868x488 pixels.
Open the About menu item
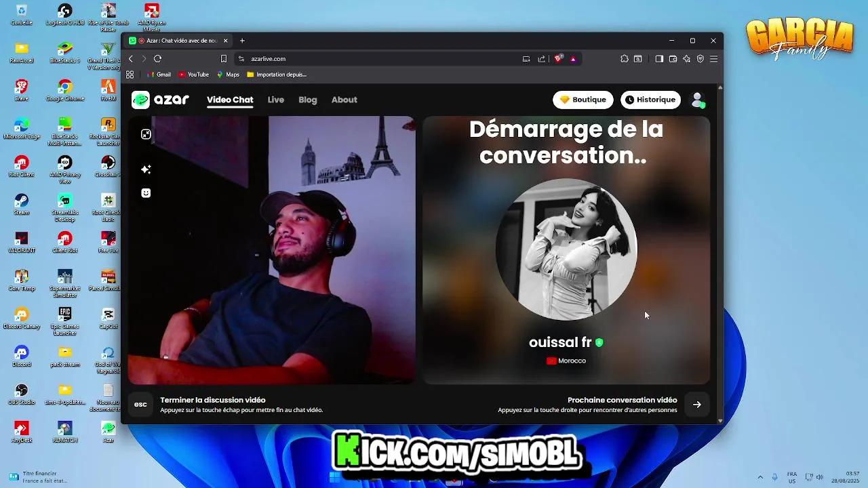[344, 100]
